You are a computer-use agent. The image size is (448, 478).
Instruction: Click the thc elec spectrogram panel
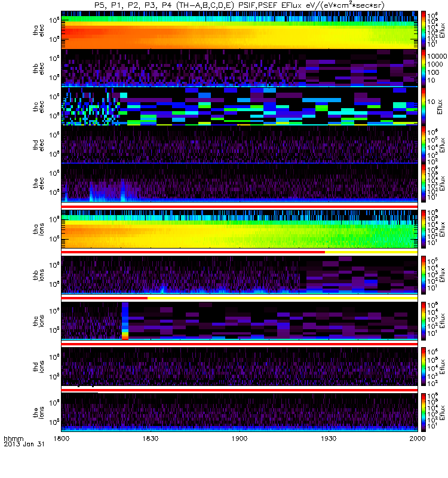pos(240,107)
